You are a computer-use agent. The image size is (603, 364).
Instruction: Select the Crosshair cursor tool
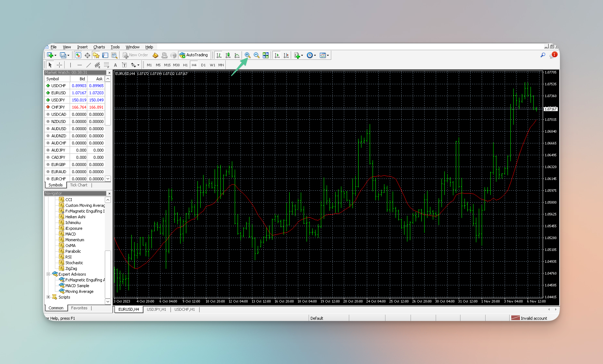(59, 65)
